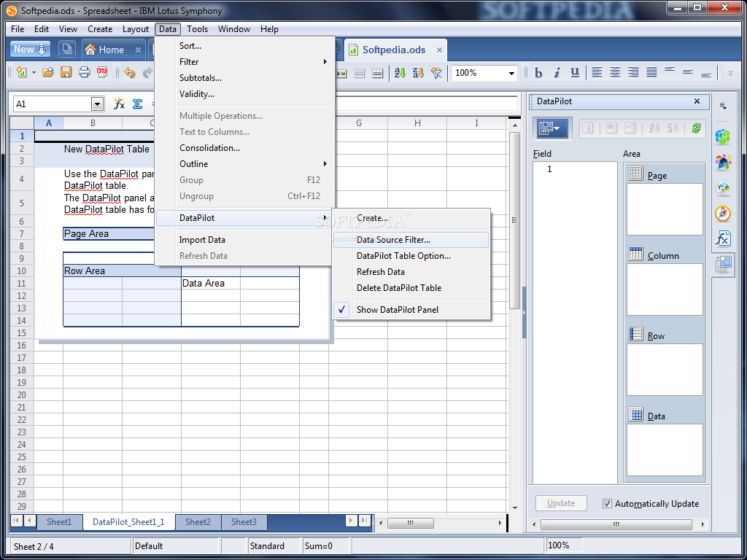The width and height of the screenshot is (747, 560).
Task: Open the colorful cubes sidebar icon
Action: point(723,137)
